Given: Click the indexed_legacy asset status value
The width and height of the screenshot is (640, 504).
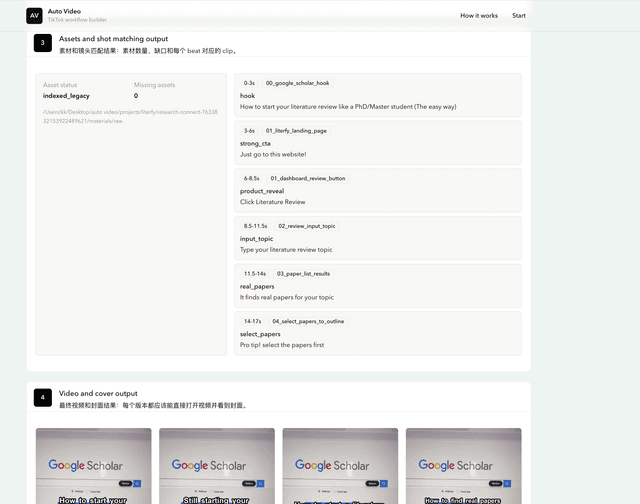Looking at the screenshot, I should click(66, 96).
